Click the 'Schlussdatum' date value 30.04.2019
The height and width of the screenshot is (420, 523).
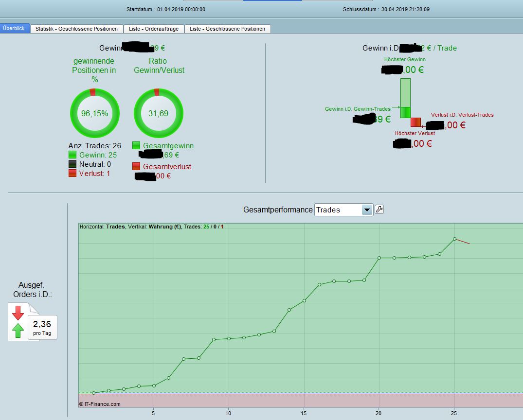(x=405, y=9)
